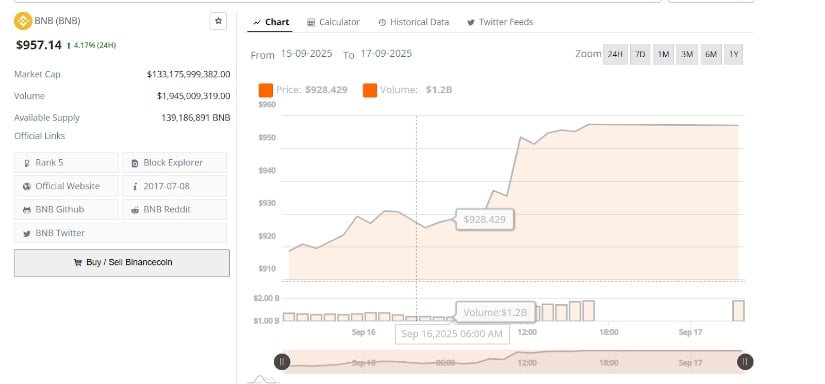The image size is (825, 384).
Task: Open the BNB Twitter link
Action: (x=120, y=233)
